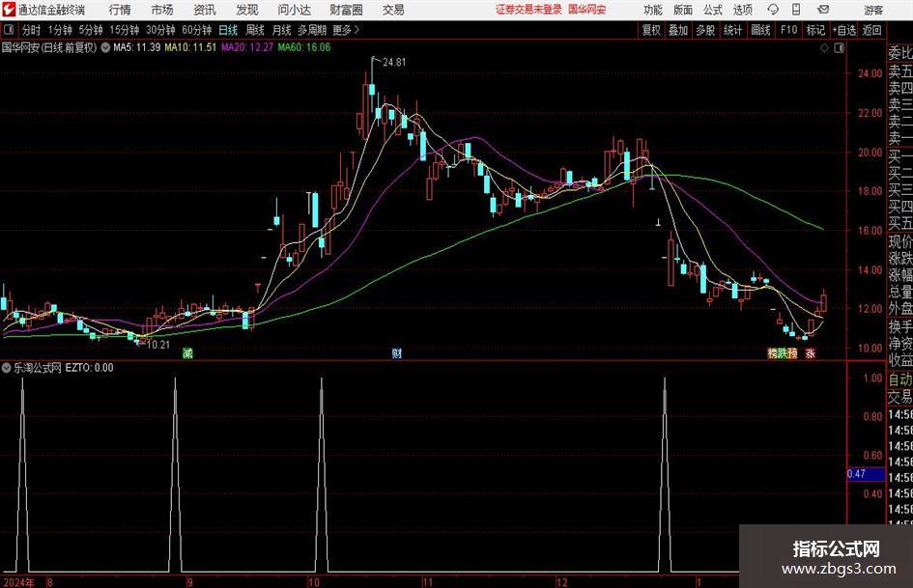Click the mobile phone icon
913x588 pixels.
click(x=796, y=10)
